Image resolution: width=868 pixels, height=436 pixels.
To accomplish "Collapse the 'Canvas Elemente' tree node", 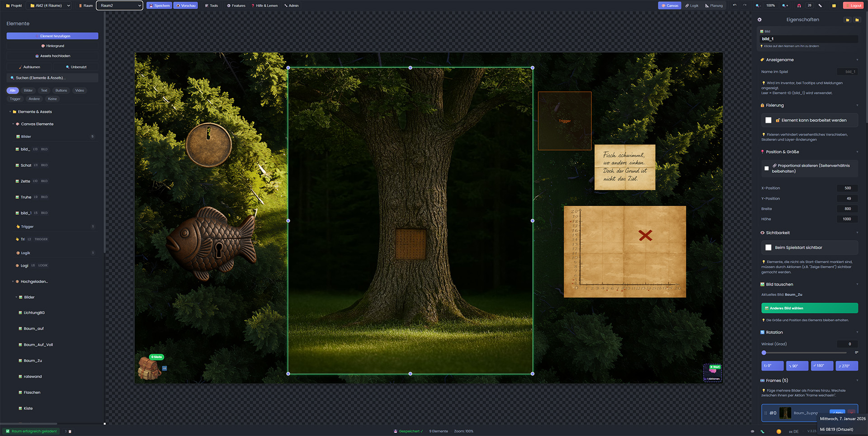I will point(13,124).
